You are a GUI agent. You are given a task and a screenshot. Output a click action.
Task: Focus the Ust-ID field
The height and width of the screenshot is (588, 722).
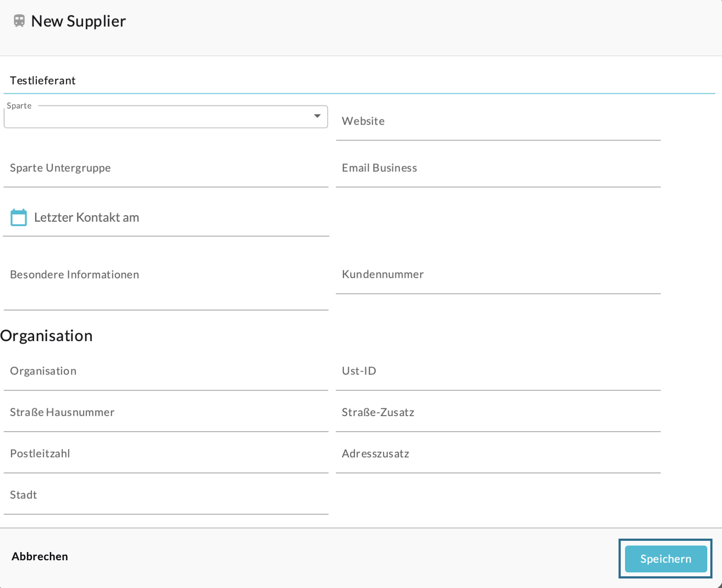click(x=498, y=371)
